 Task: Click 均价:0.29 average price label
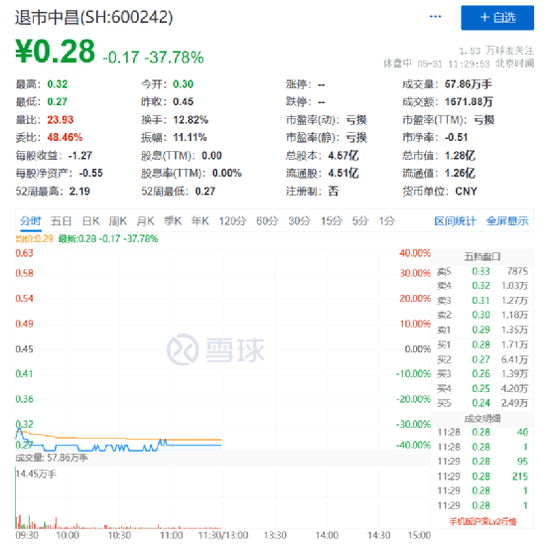click(x=34, y=239)
